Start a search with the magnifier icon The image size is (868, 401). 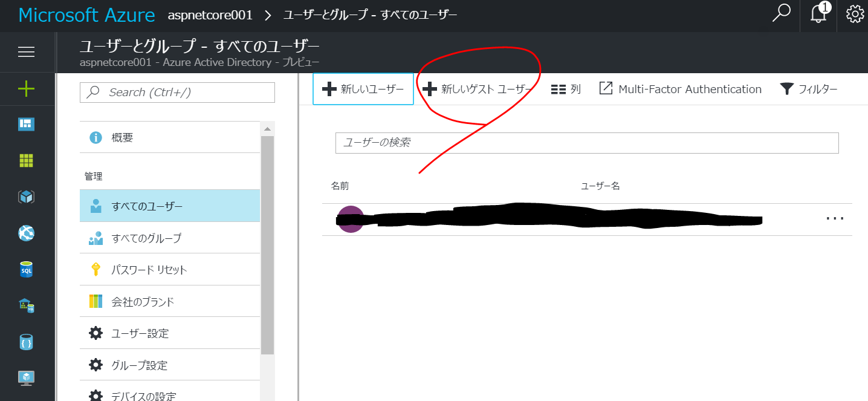782,15
